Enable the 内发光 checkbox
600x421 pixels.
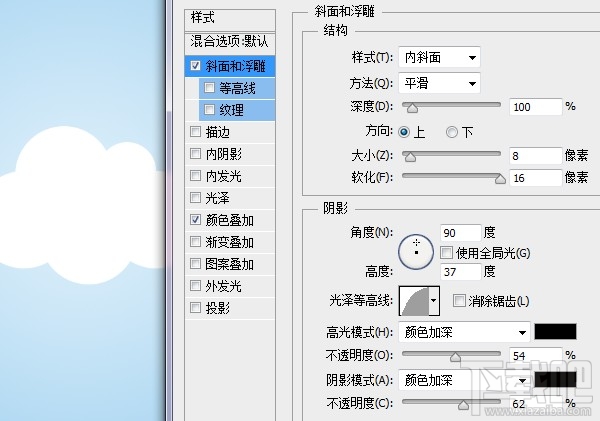196,176
